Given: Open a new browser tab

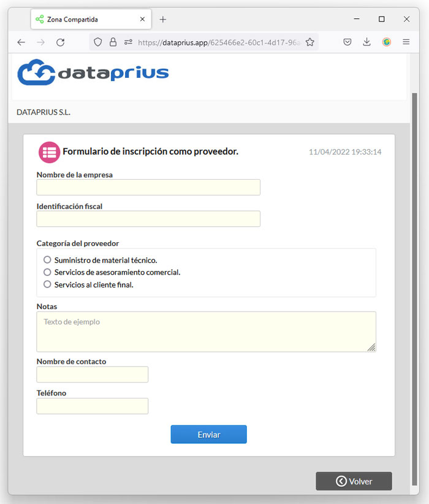Looking at the screenshot, I should (x=163, y=19).
